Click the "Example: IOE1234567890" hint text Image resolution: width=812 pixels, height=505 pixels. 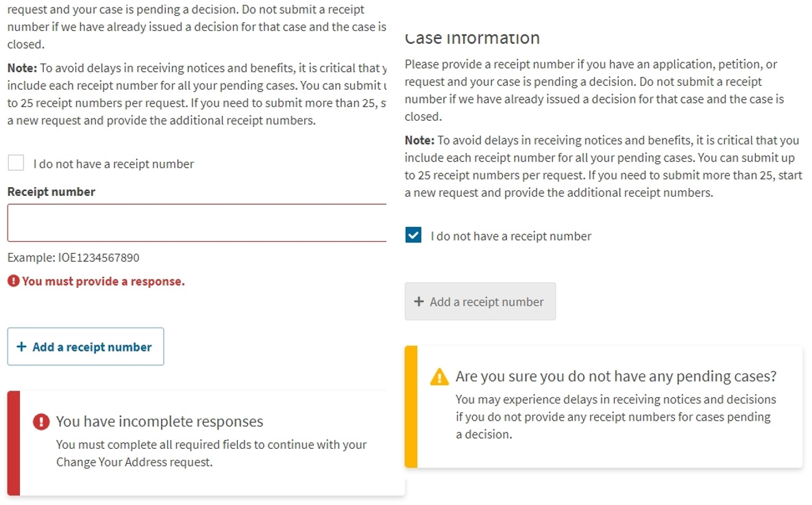pos(73,258)
